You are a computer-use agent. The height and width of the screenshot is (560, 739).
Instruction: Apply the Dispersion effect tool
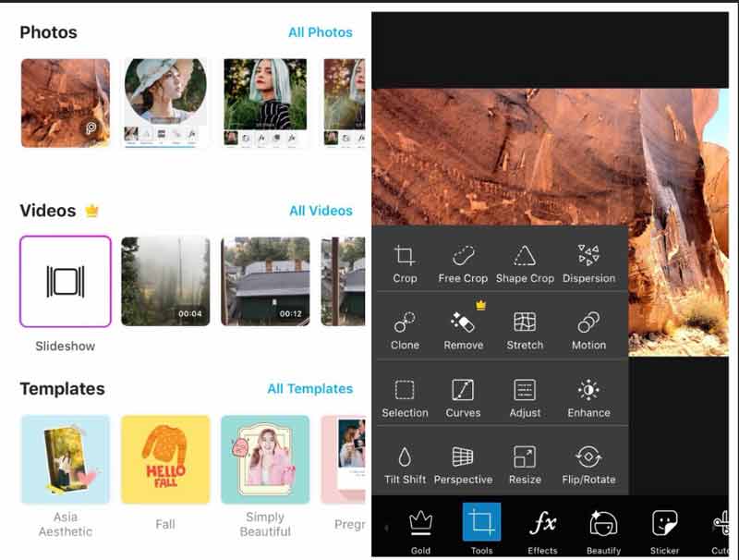pos(588,263)
